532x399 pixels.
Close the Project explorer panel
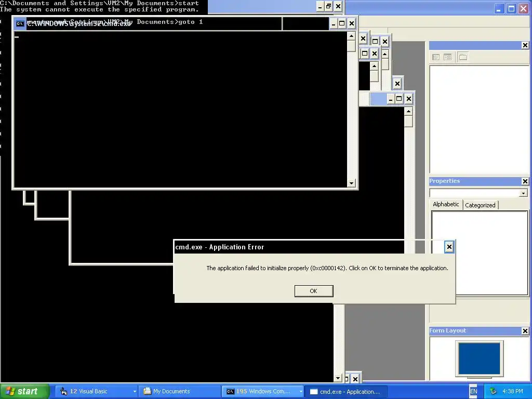pyautogui.click(x=525, y=45)
